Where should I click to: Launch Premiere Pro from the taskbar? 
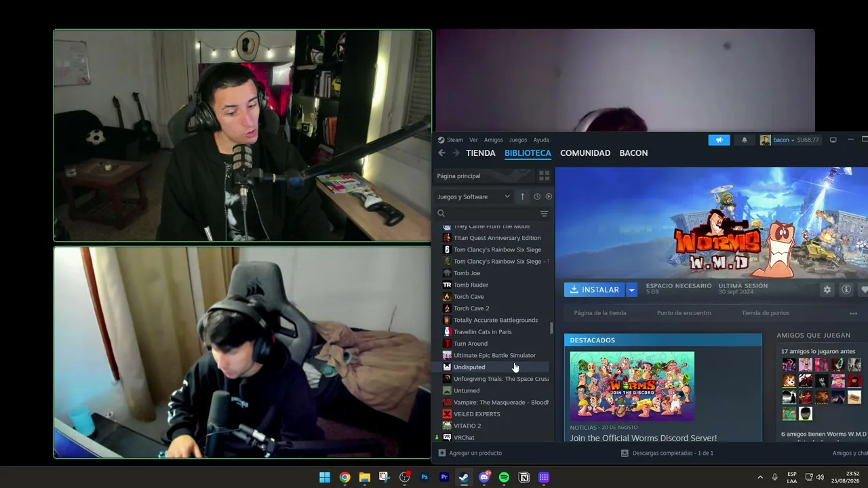[x=444, y=477]
